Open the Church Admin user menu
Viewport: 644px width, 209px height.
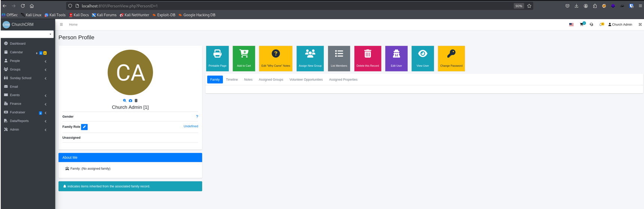tap(620, 24)
